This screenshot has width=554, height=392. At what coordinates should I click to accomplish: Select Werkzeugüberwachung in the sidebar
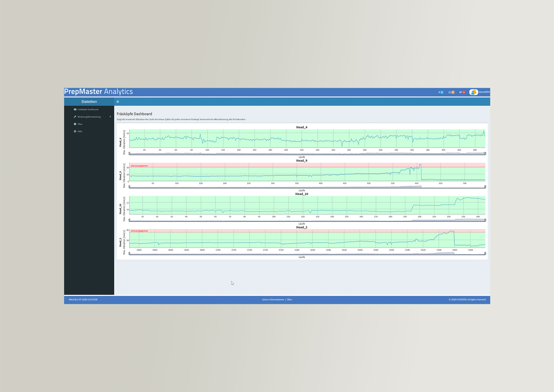point(89,117)
